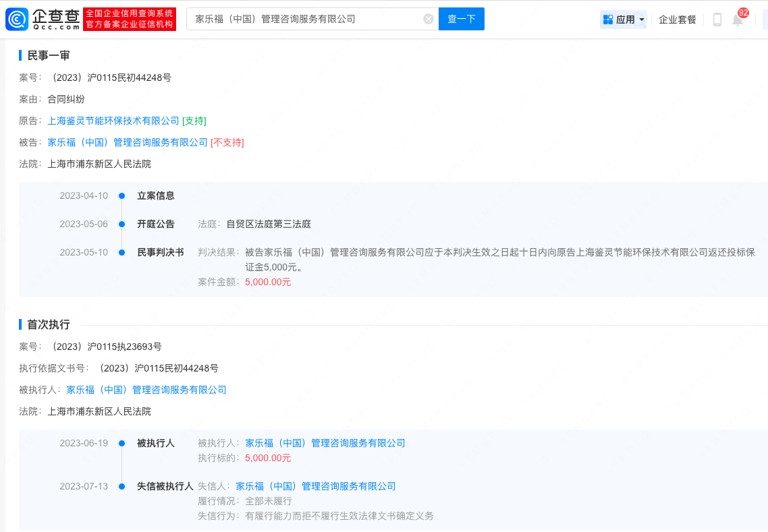The height and width of the screenshot is (532, 768).
Task: Open plaintiff 上海鉴灵节能环保技术有限公司 link
Action: pos(113,121)
